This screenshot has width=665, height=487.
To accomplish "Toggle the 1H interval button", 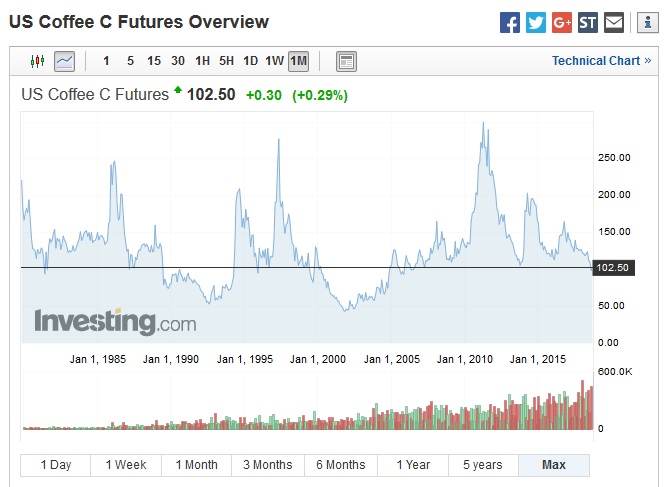I will click(202, 61).
